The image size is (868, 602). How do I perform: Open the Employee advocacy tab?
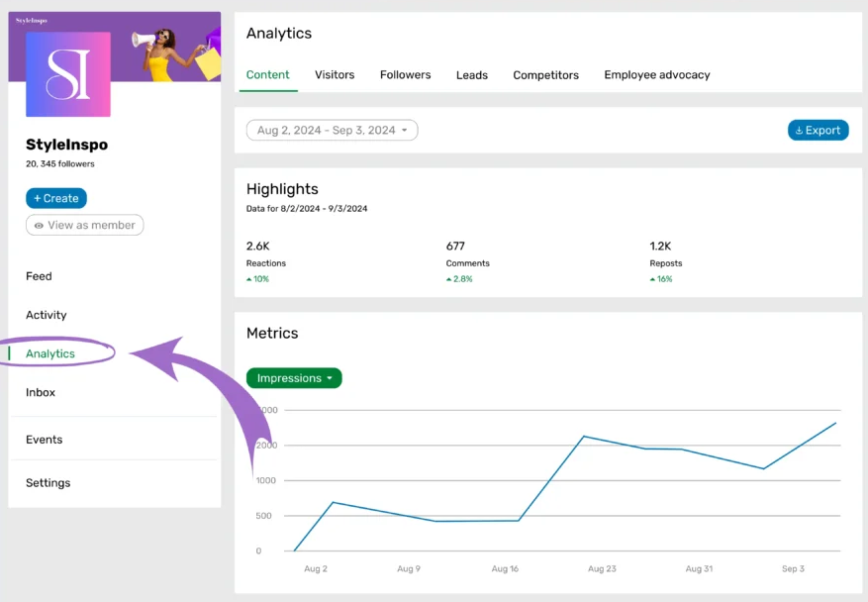coord(657,75)
